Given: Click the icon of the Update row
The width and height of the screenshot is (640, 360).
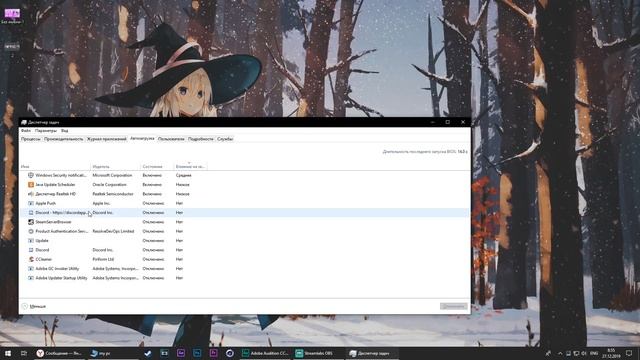Looking at the screenshot, I should click(x=31, y=241).
